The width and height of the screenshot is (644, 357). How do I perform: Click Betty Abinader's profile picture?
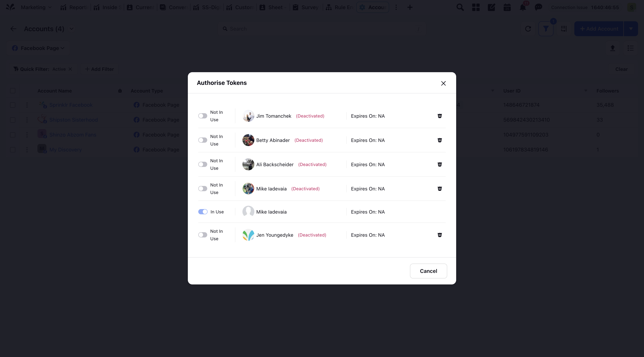pos(248,140)
